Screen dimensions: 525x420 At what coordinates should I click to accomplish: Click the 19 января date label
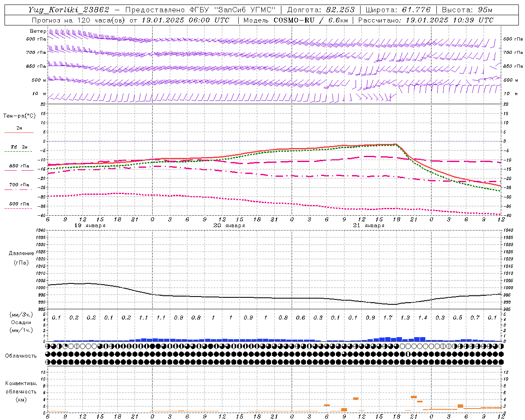click(x=90, y=226)
